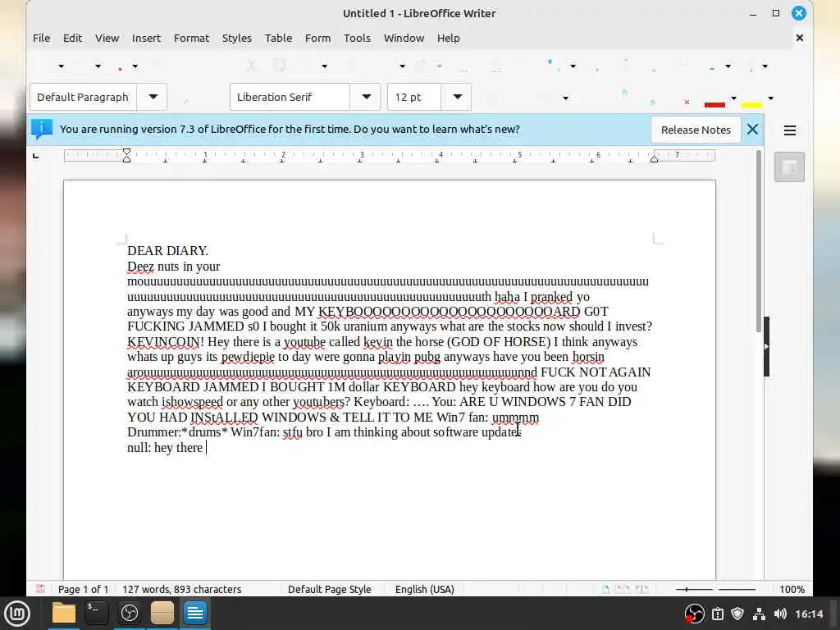Click the Release Notes button
The width and height of the screenshot is (840, 630).
[x=696, y=130]
